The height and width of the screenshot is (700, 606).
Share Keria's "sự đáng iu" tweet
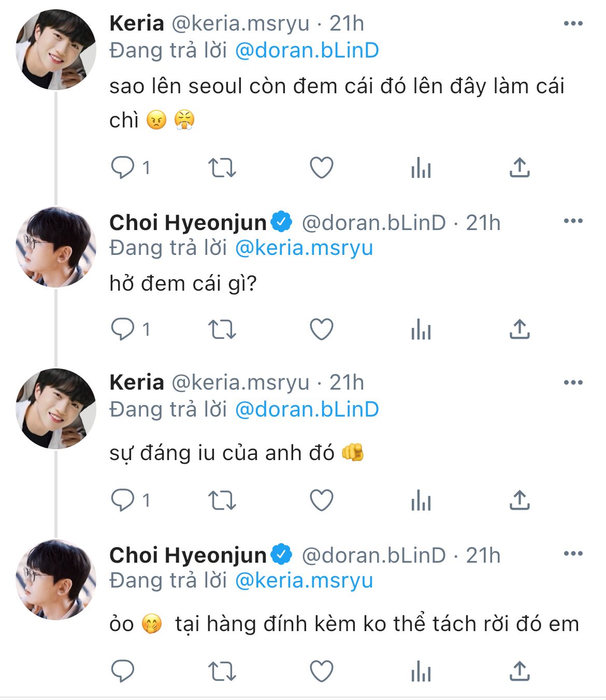pos(520,500)
